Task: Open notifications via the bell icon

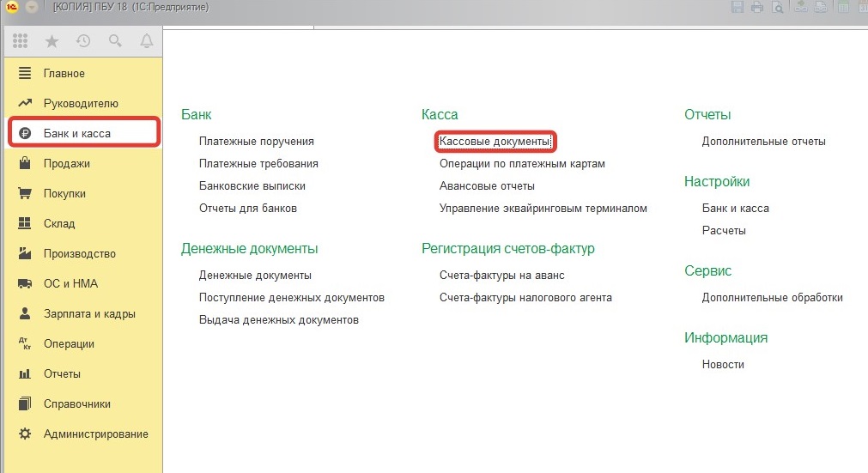Action: click(147, 40)
